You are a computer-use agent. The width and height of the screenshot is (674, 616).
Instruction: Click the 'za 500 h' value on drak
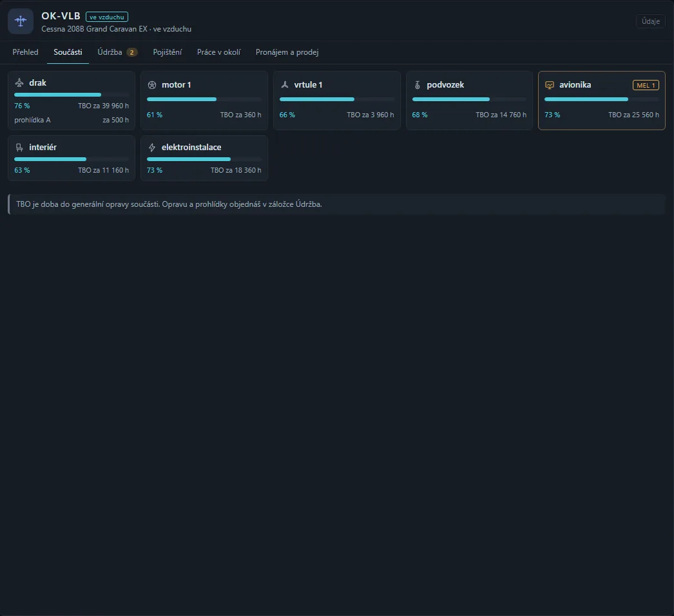click(115, 120)
